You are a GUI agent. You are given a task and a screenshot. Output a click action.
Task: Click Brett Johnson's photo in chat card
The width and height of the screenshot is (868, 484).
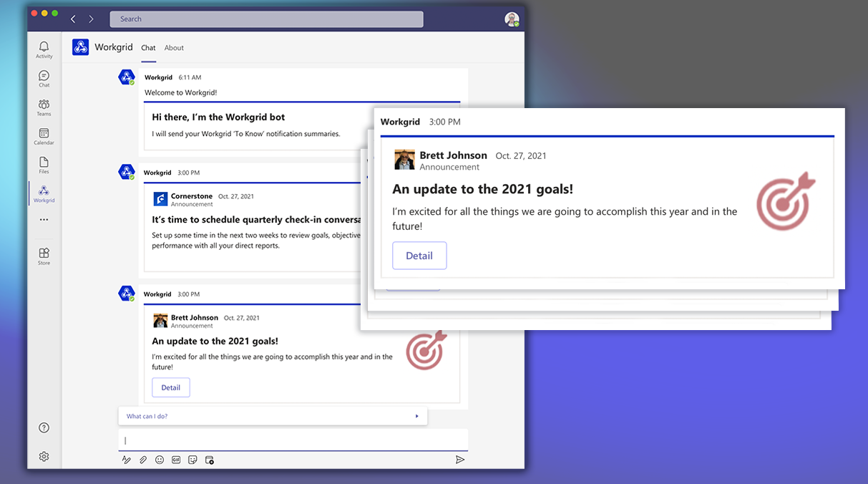pos(160,320)
